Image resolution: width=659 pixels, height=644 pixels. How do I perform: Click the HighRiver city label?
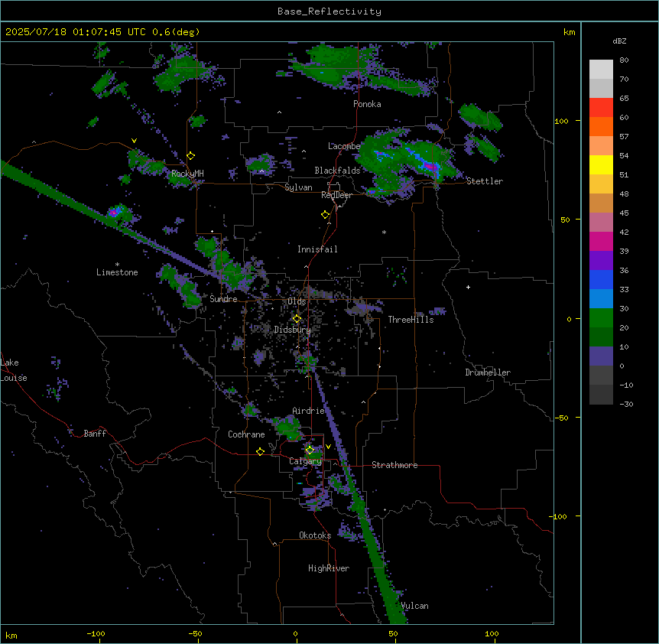coord(329,568)
